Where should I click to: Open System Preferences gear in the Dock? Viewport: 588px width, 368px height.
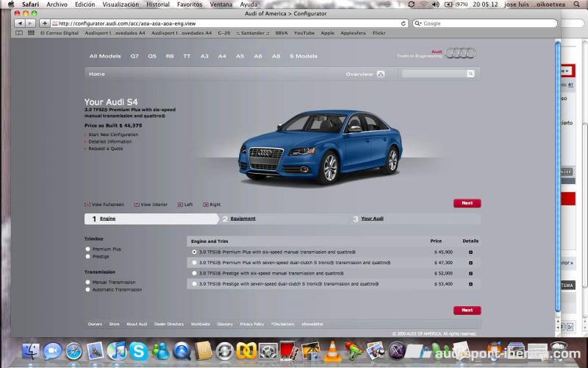[268, 352]
